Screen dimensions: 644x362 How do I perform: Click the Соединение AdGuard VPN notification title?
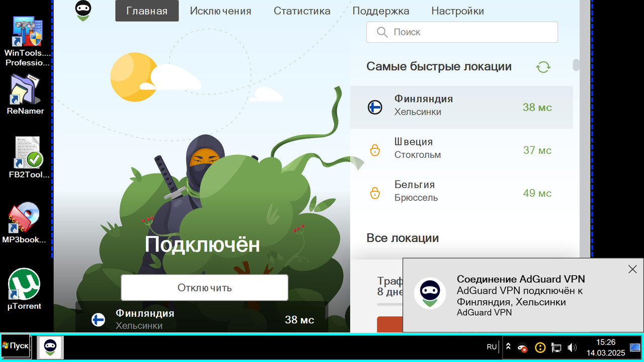click(x=521, y=280)
